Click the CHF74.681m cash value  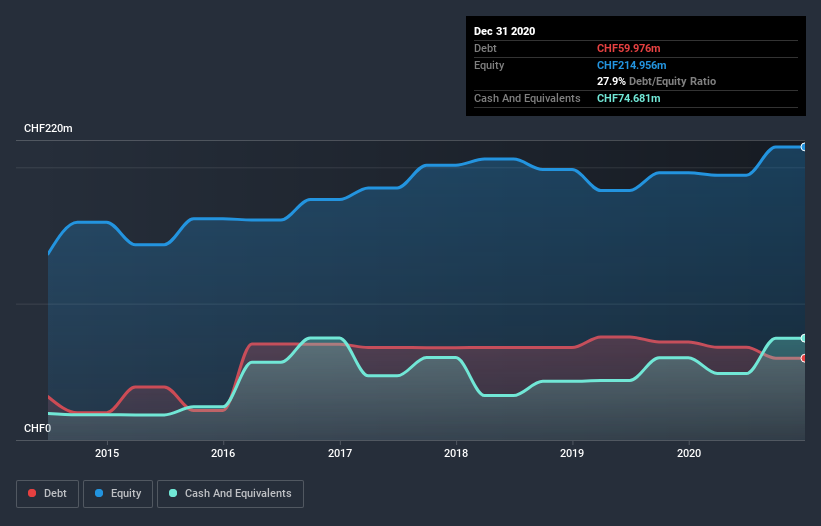(628, 98)
